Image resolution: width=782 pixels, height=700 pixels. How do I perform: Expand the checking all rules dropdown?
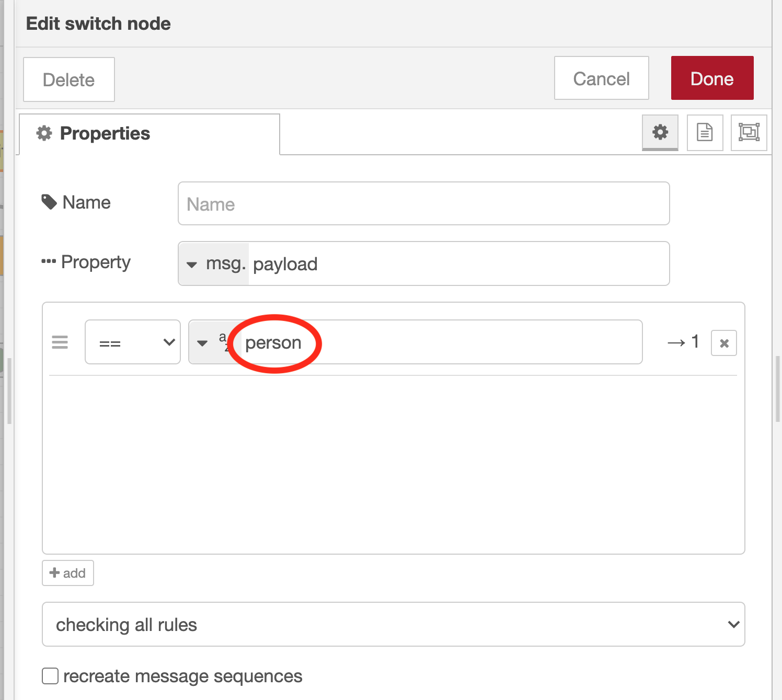pyautogui.click(x=393, y=625)
